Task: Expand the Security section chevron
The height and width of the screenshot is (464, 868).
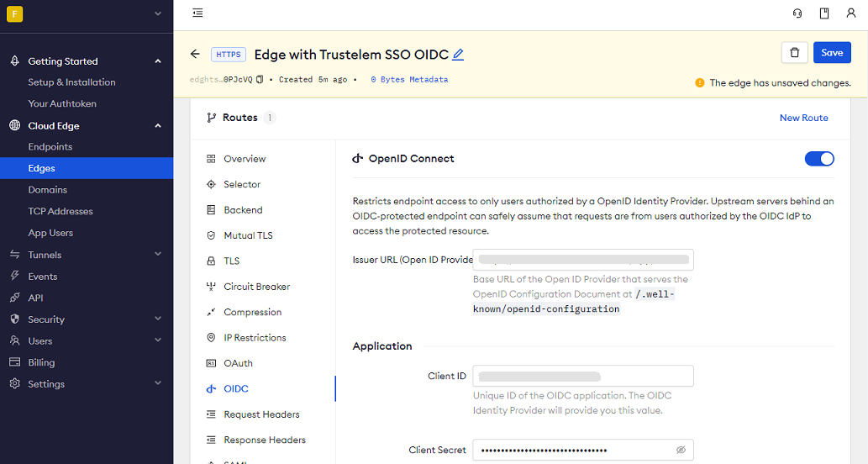Action: pyautogui.click(x=158, y=319)
